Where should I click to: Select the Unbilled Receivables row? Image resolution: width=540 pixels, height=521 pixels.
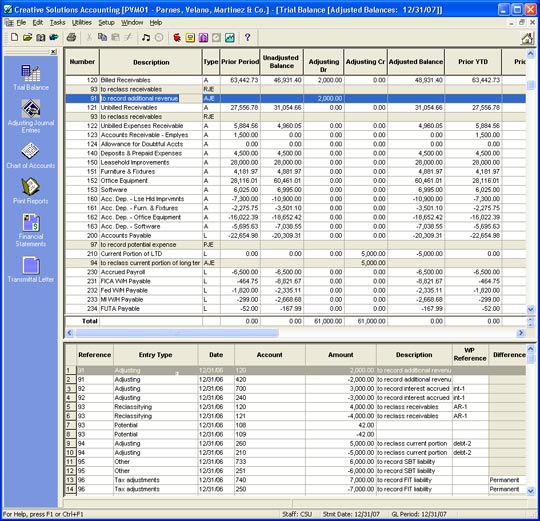(295, 107)
